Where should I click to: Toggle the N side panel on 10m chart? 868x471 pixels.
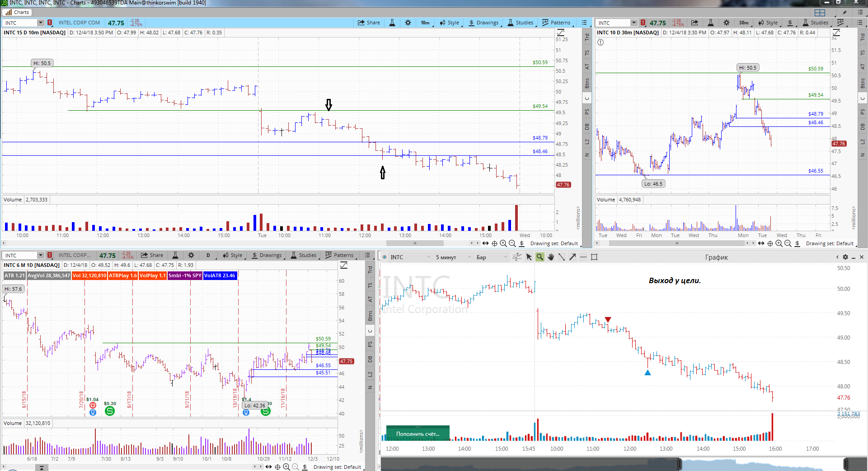point(587,155)
